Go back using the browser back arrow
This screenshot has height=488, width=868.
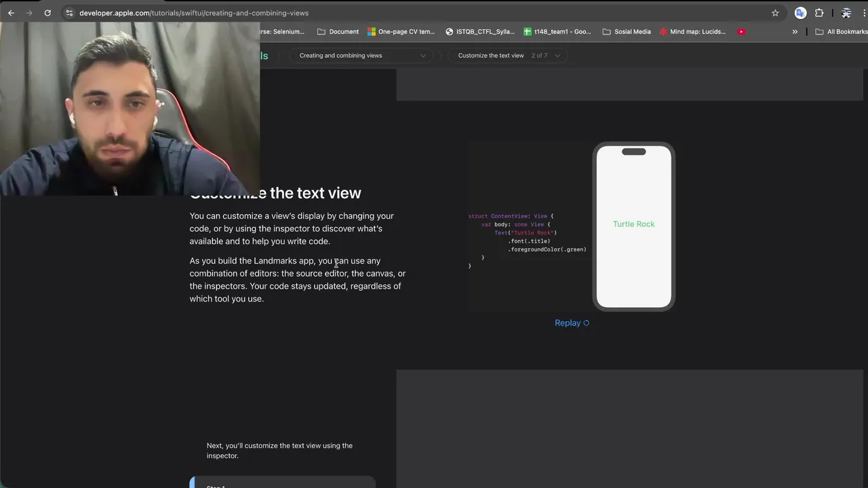click(x=11, y=13)
